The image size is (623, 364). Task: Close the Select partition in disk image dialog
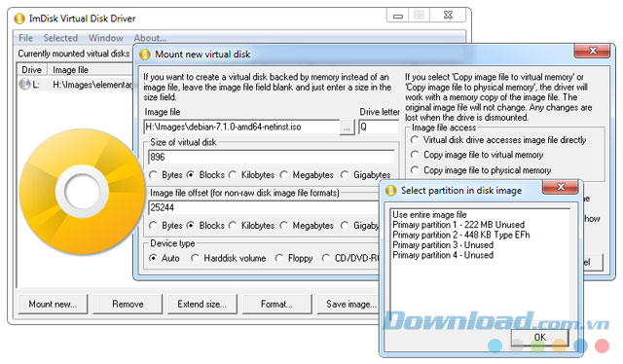point(561,187)
